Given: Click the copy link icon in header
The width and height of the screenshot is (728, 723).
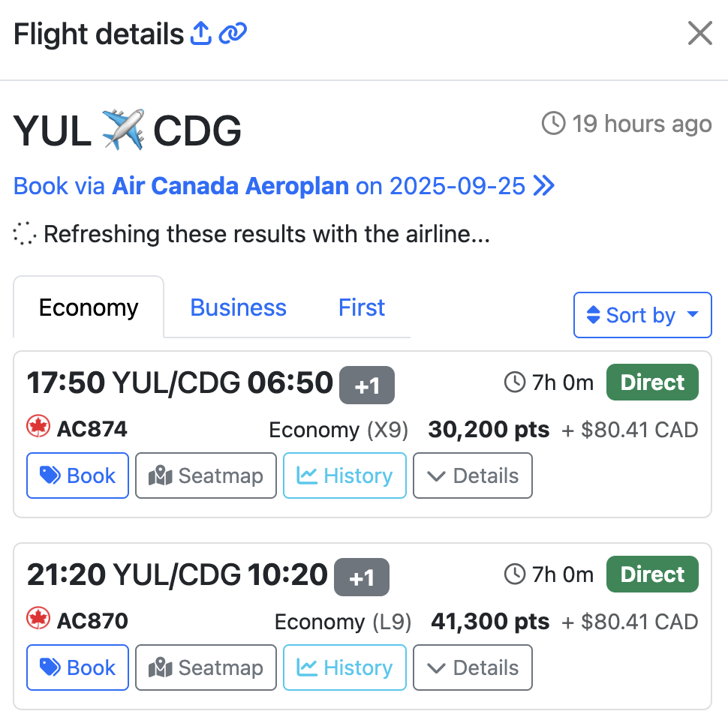Looking at the screenshot, I should (x=233, y=34).
